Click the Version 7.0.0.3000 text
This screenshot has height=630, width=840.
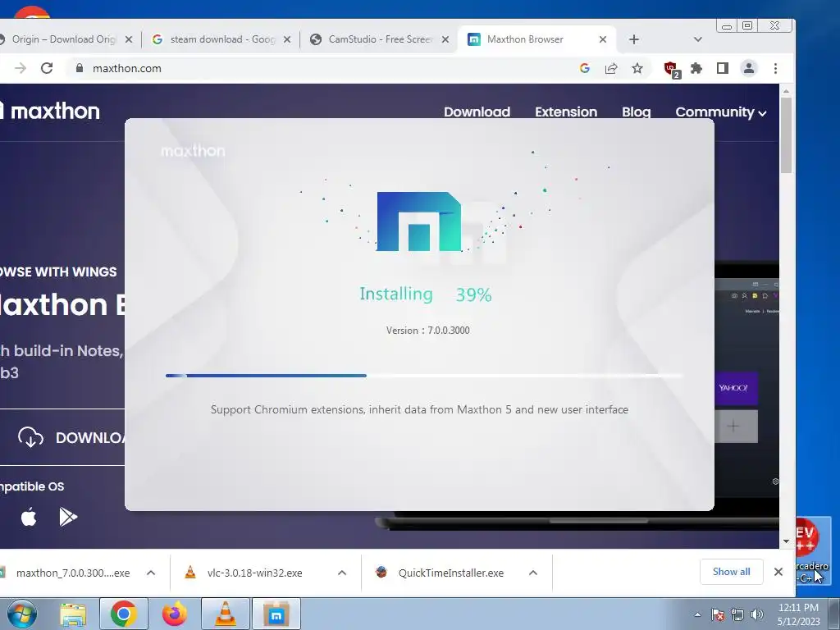point(427,330)
